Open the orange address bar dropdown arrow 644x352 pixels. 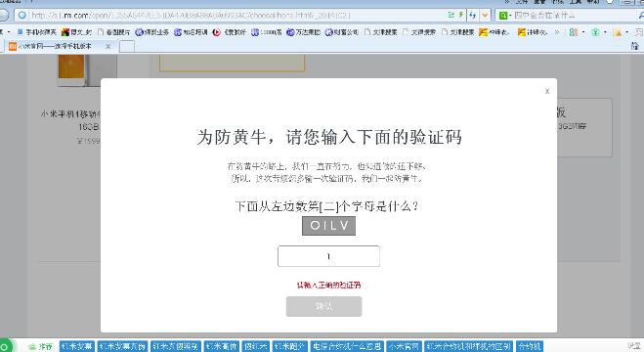[x=485, y=16]
